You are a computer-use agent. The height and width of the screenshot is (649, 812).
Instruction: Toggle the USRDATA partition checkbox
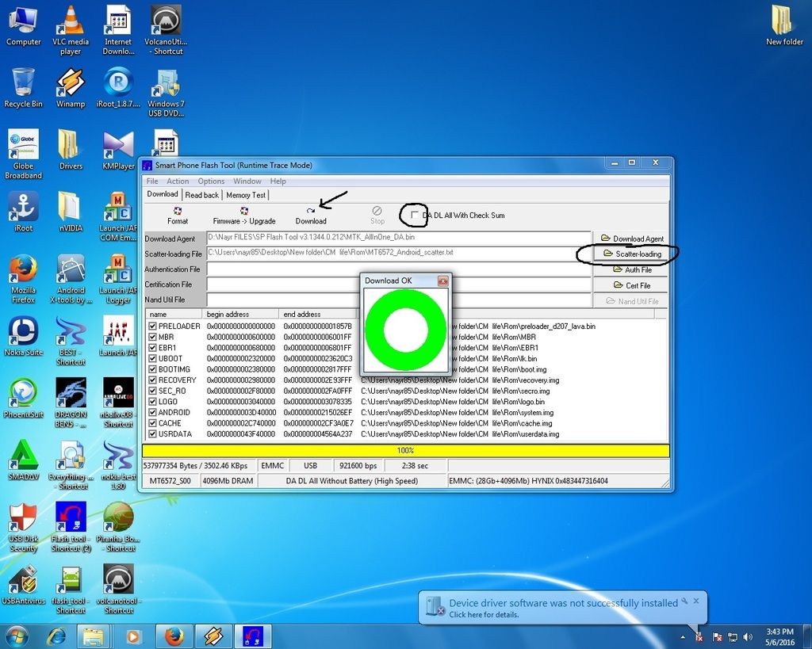point(152,434)
